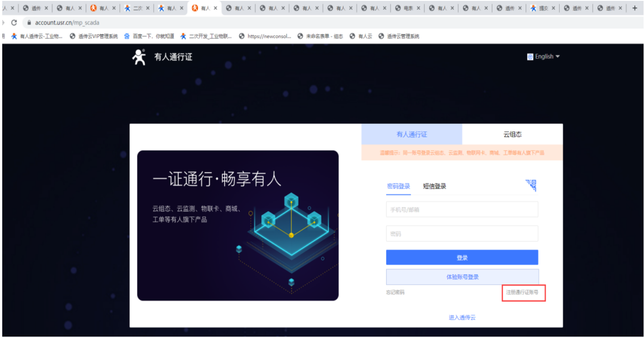Screen dimensions: 644x338
Task: Focus the 密码 password field
Action: (x=462, y=233)
